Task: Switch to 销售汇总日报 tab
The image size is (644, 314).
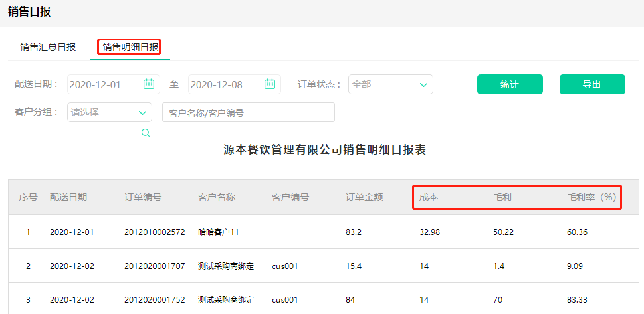Action: (48, 47)
